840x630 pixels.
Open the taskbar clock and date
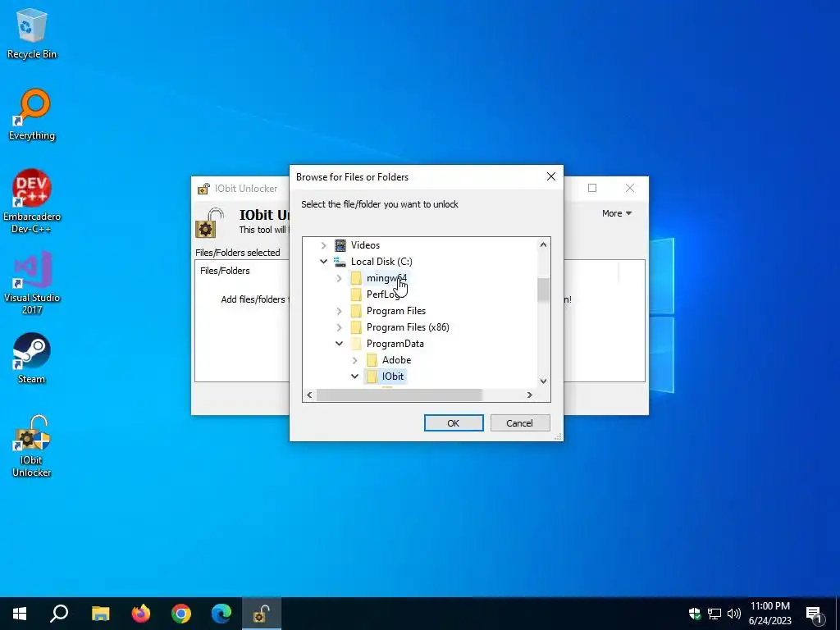click(x=769, y=614)
